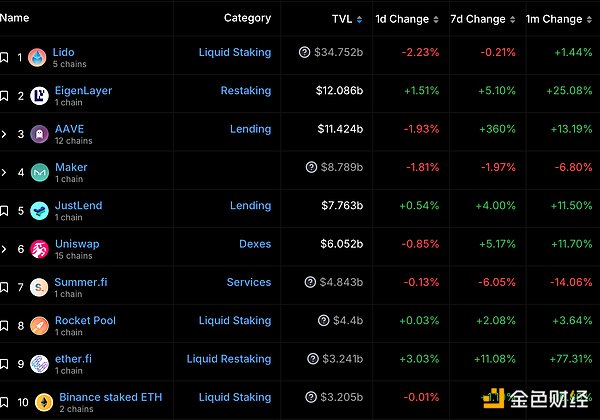Viewport: 600px width, 420px height.
Task: Open the Liquid Restaking category for ether.fi
Action: tap(229, 359)
